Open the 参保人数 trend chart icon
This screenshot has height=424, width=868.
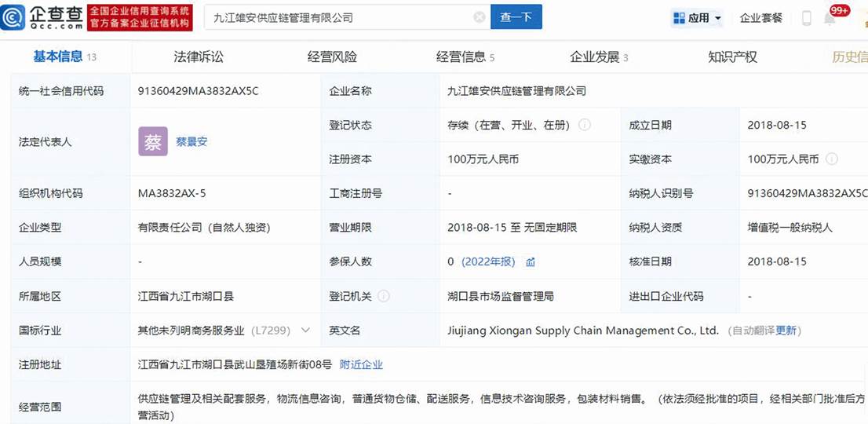click(x=531, y=262)
